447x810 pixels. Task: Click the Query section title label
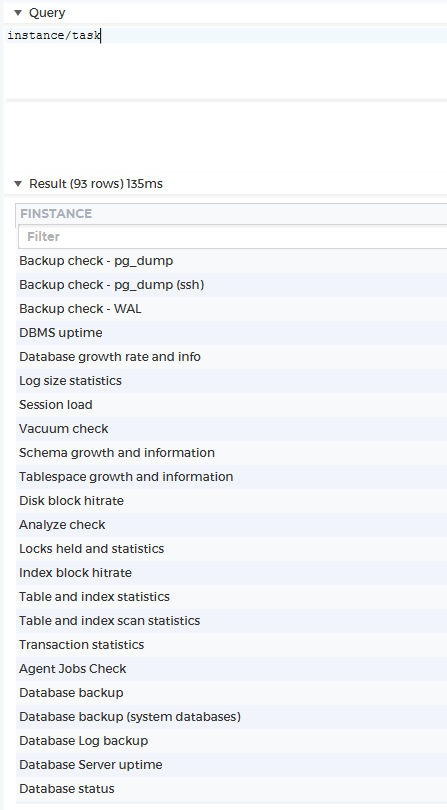click(x=47, y=13)
